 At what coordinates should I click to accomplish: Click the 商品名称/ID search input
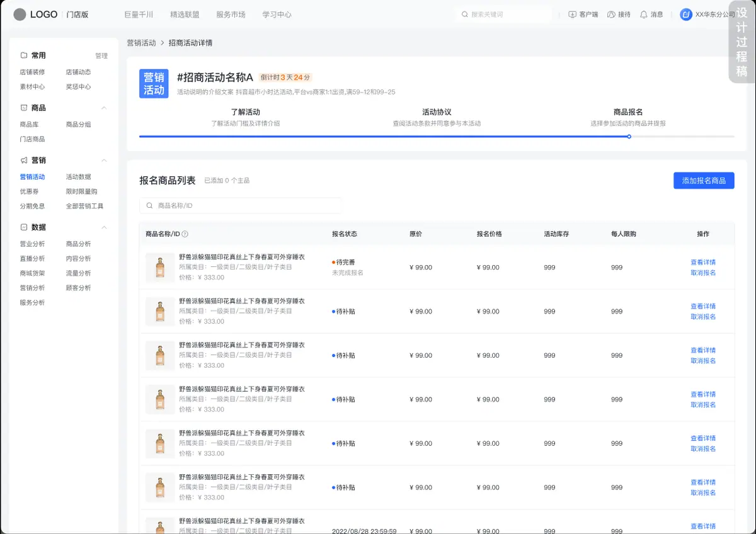(x=240, y=205)
